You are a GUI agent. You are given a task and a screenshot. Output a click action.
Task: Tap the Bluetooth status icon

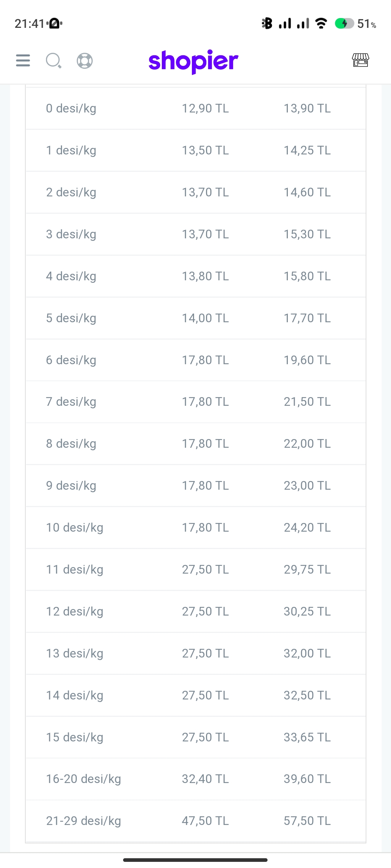[x=267, y=24]
